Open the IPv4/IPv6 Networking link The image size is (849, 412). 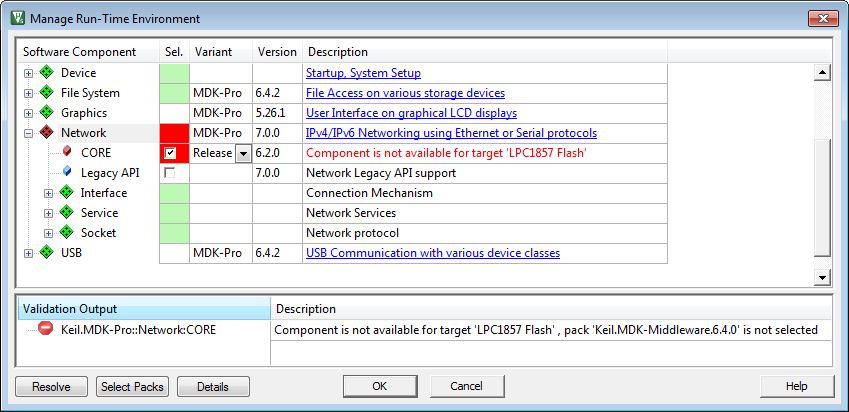coord(452,133)
